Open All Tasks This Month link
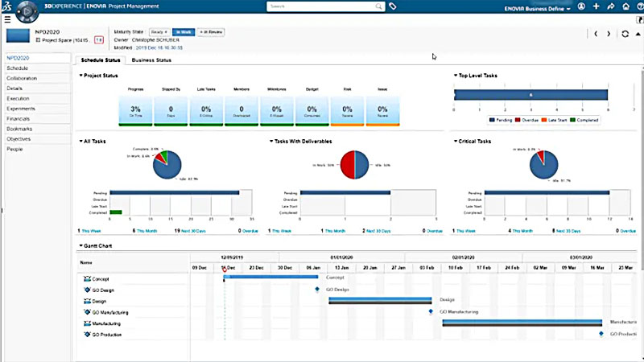 point(147,231)
